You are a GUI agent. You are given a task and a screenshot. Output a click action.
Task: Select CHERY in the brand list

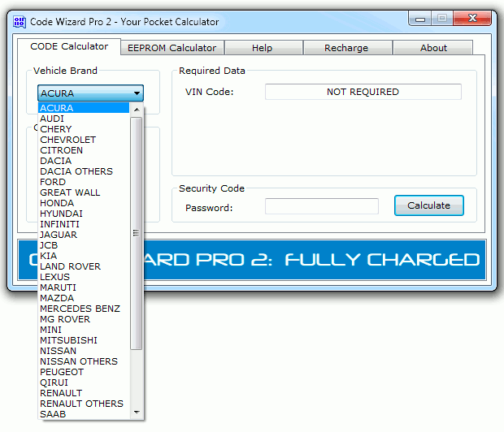click(84, 129)
